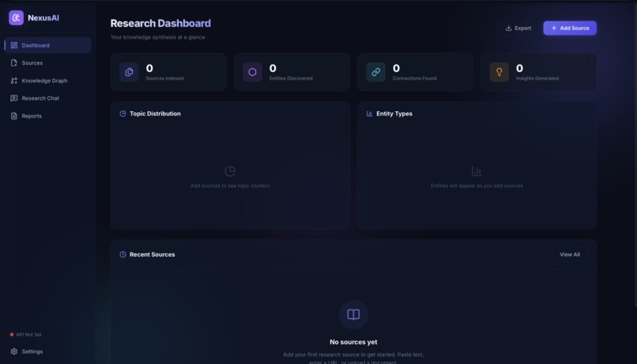Open the Dashboard menu item
The image size is (637, 364).
[x=48, y=45]
